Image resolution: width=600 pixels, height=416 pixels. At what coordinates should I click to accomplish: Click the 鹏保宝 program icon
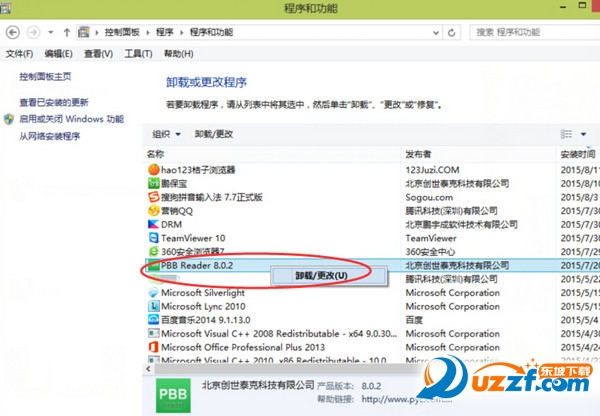[x=153, y=183]
